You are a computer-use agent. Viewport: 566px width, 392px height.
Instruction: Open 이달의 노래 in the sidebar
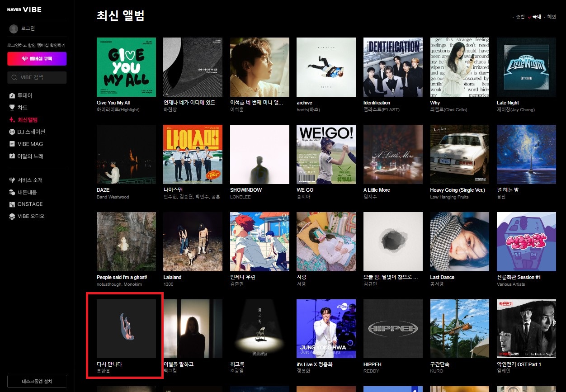26,156
